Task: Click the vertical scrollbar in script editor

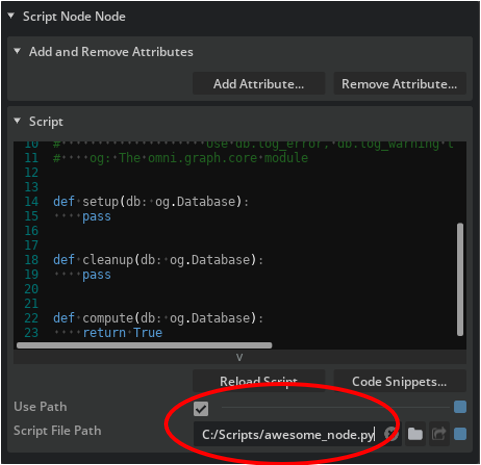Action: [460, 279]
